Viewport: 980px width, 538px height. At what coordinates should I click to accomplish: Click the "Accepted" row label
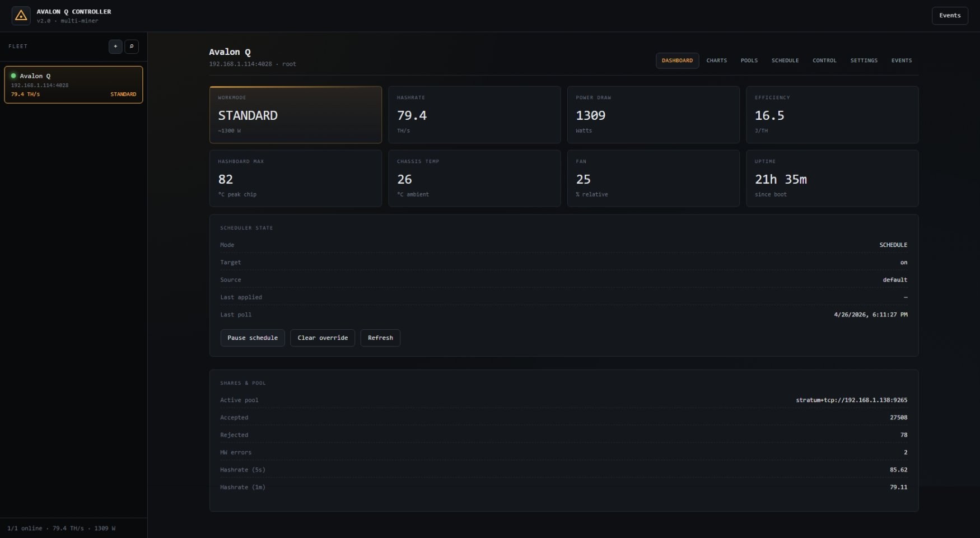[x=234, y=418]
